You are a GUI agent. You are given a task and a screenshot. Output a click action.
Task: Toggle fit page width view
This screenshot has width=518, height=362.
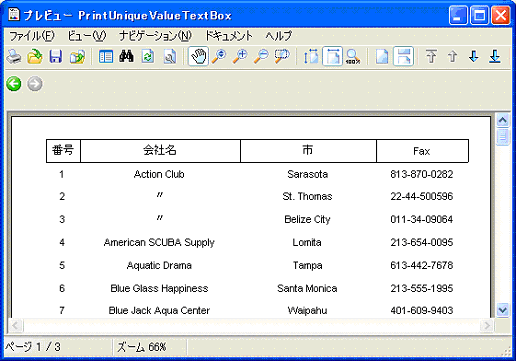tap(332, 56)
